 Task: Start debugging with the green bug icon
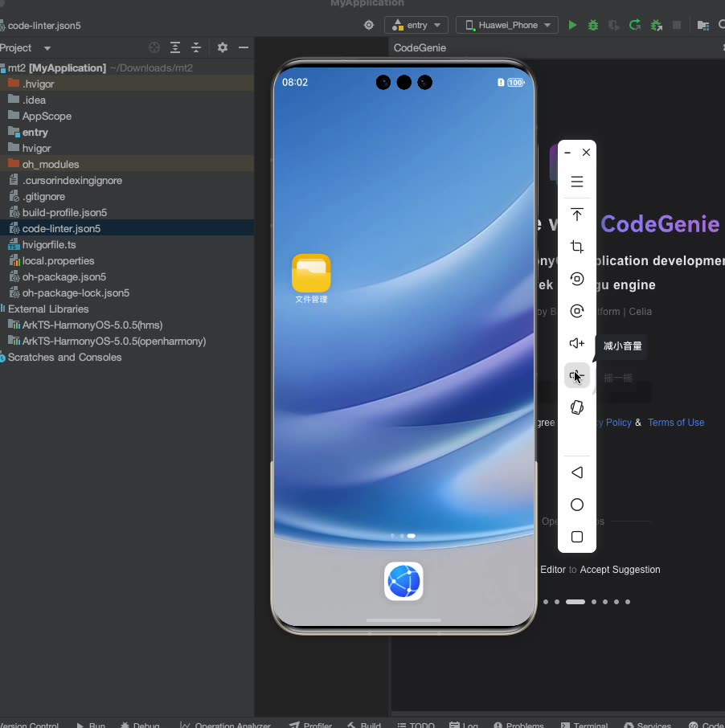click(x=593, y=25)
